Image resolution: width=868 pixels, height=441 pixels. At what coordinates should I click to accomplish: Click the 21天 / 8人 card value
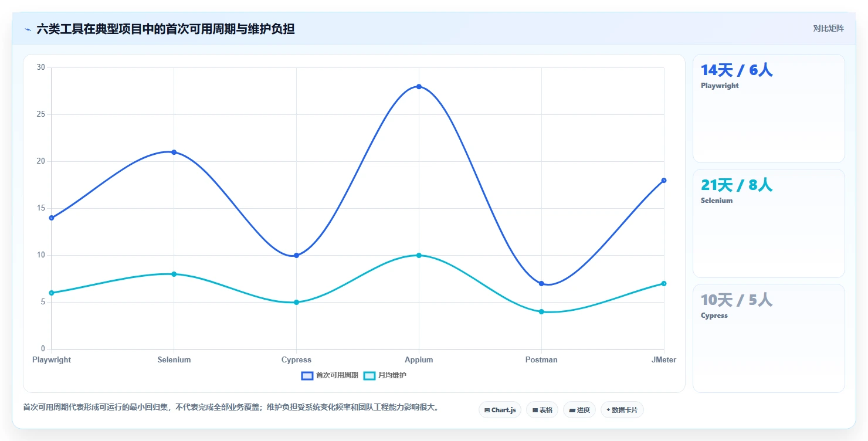pyautogui.click(x=737, y=185)
